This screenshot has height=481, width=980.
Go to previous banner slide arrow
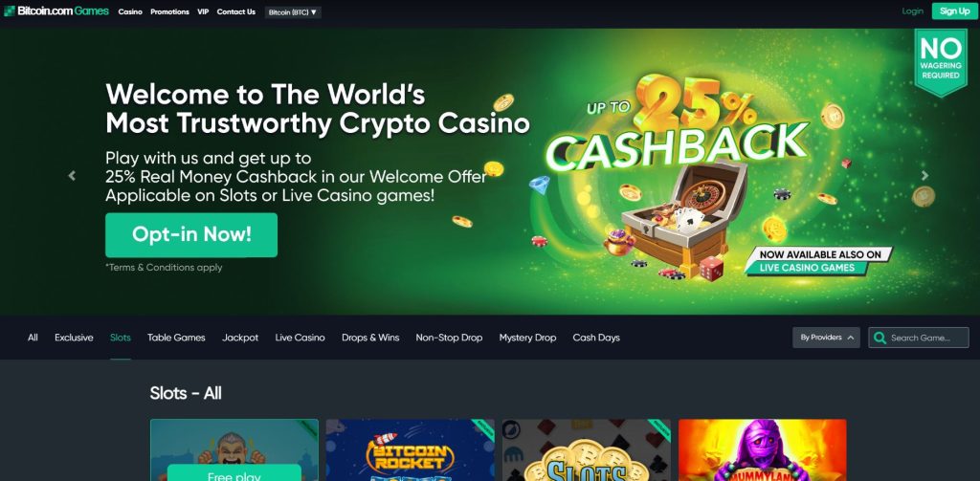coord(72,176)
